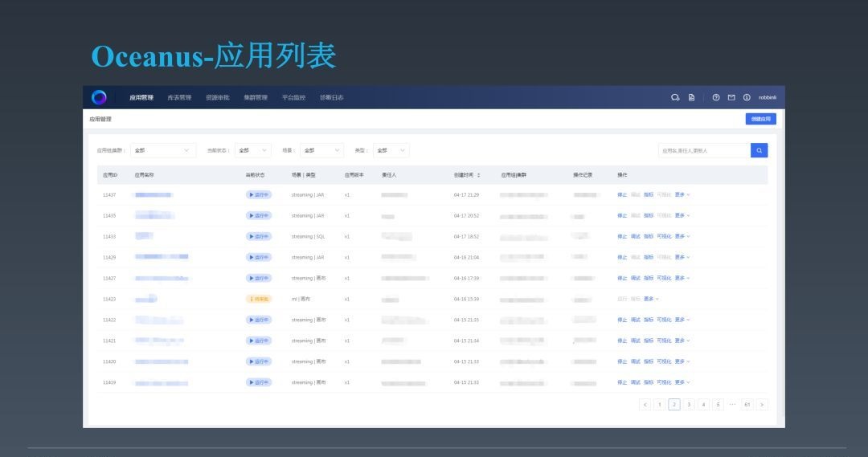Open the 集群管理 menu
The height and width of the screenshot is (457, 868).
tap(256, 97)
